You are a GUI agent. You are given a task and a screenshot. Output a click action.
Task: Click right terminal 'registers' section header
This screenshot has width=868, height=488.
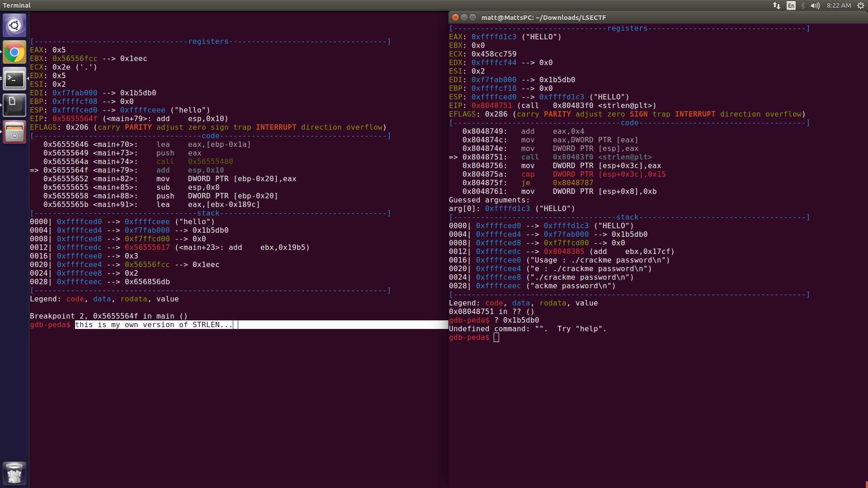click(x=627, y=28)
